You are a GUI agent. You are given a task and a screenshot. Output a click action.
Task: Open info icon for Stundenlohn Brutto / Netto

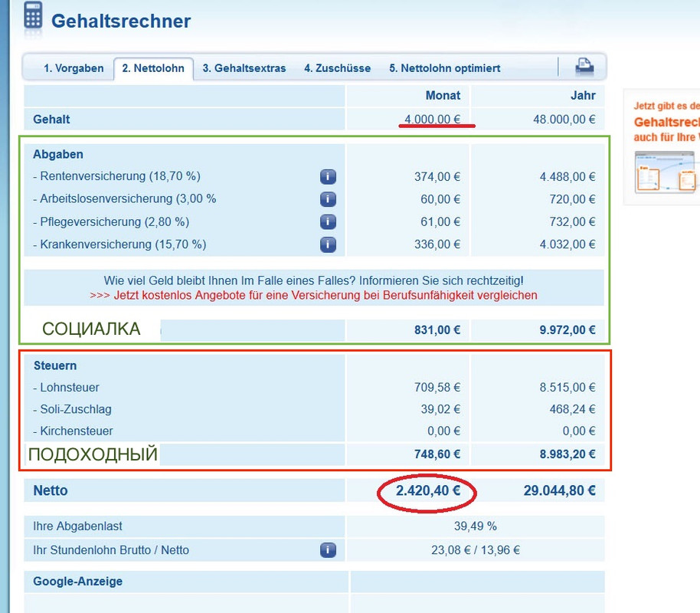pos(328,550)
